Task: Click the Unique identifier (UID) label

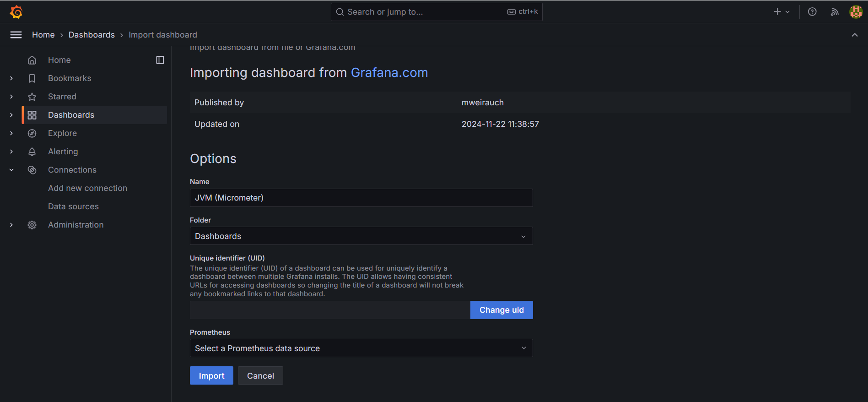Action: tap(227, 258)
